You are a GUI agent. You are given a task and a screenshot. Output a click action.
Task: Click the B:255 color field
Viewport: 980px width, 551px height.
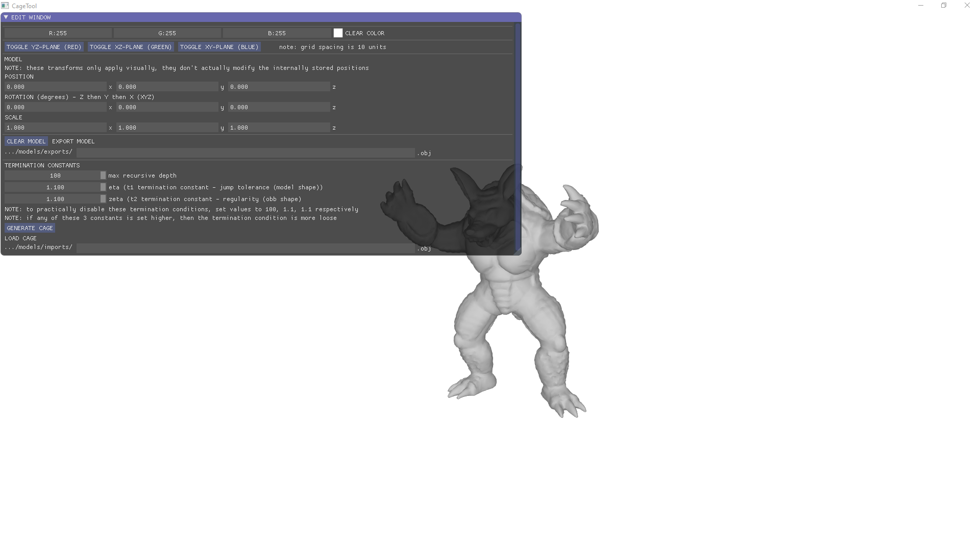point(277,33)
